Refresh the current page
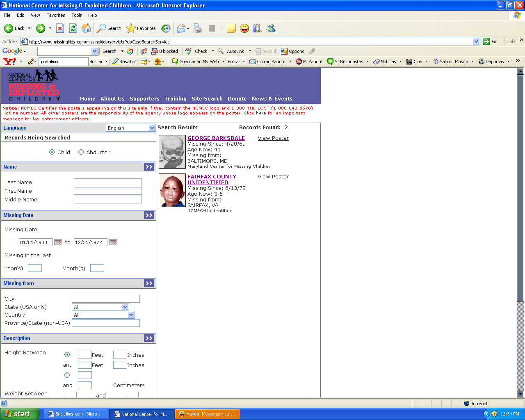Image resolution: width=525 pixels, height=420 pixels. 73,28
